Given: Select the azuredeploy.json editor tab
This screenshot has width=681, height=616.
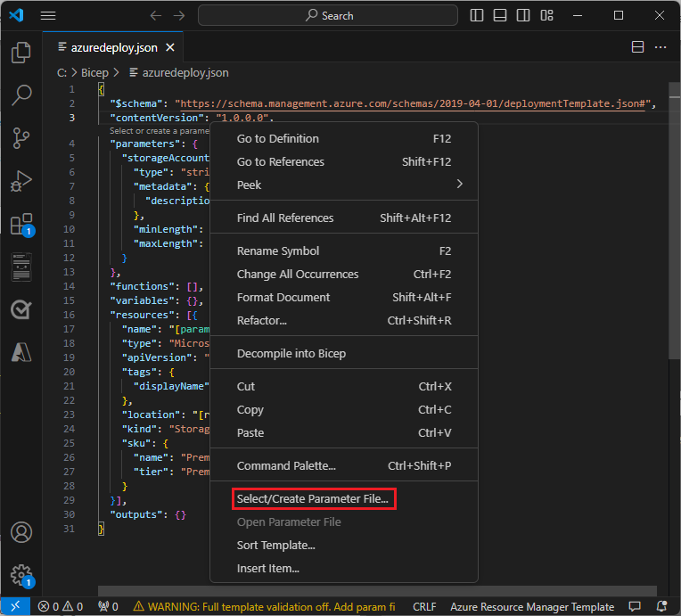Looking at the screenshot, I should tap(113, 47).
